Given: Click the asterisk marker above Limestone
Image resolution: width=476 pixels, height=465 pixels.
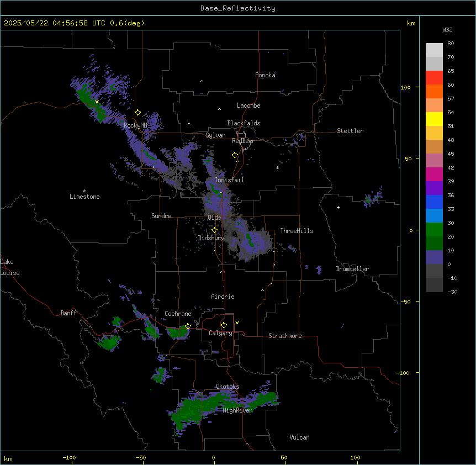Looking at the screenshot, I should click(84, 191).
